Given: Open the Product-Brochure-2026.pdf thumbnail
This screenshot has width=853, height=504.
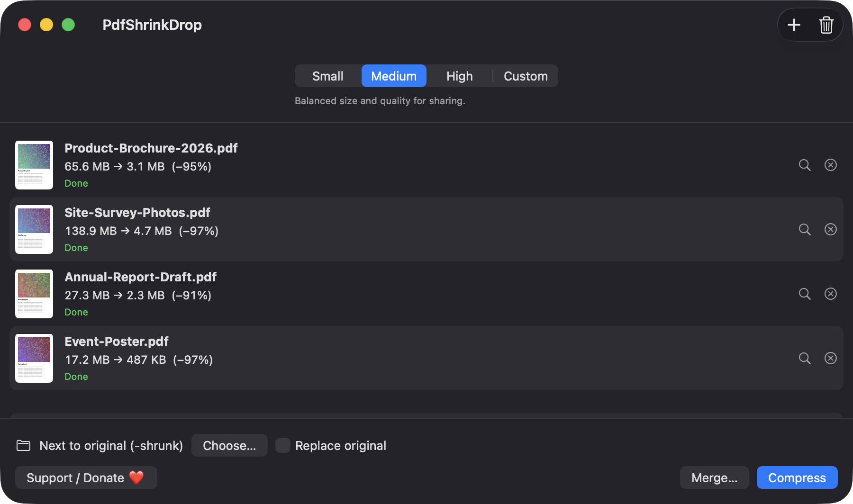Looking at the screenshot, I should click(34, 165).
